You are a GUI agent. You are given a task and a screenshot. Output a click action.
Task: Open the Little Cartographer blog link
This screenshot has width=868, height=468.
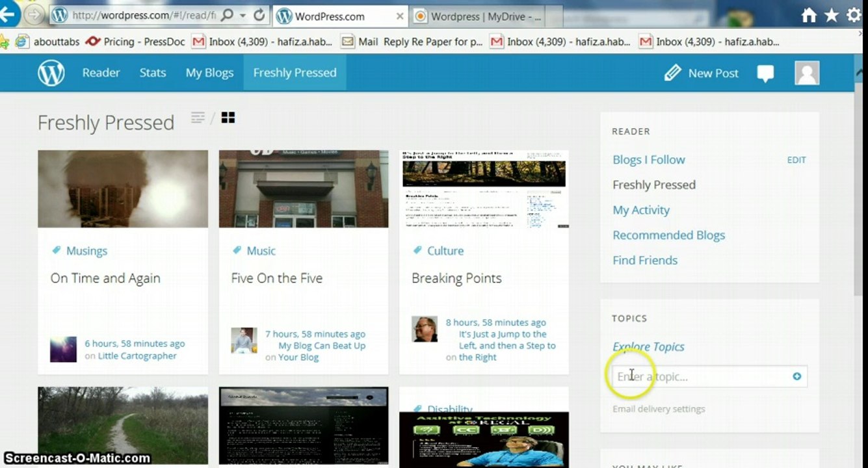coord(137,356)
